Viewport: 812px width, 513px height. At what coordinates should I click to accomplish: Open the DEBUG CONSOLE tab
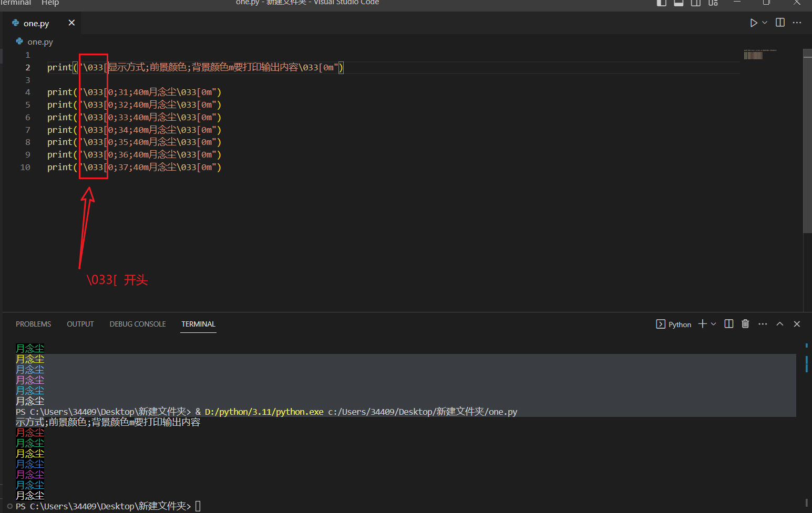coord(137,324)
